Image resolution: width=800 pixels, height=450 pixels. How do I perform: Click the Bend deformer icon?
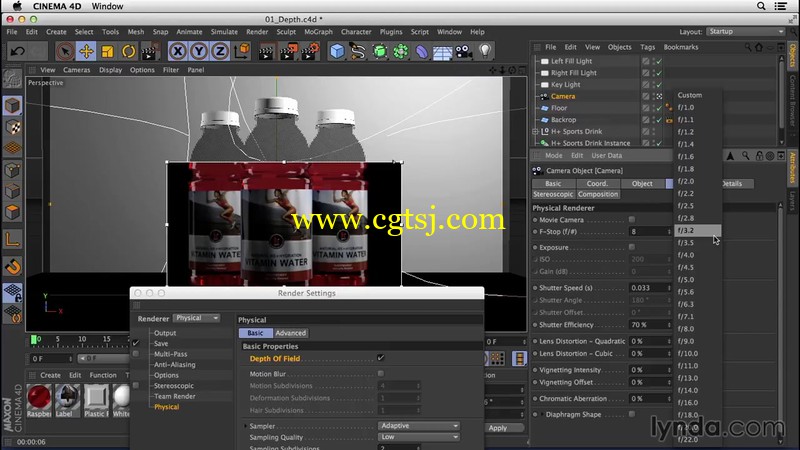421,51
